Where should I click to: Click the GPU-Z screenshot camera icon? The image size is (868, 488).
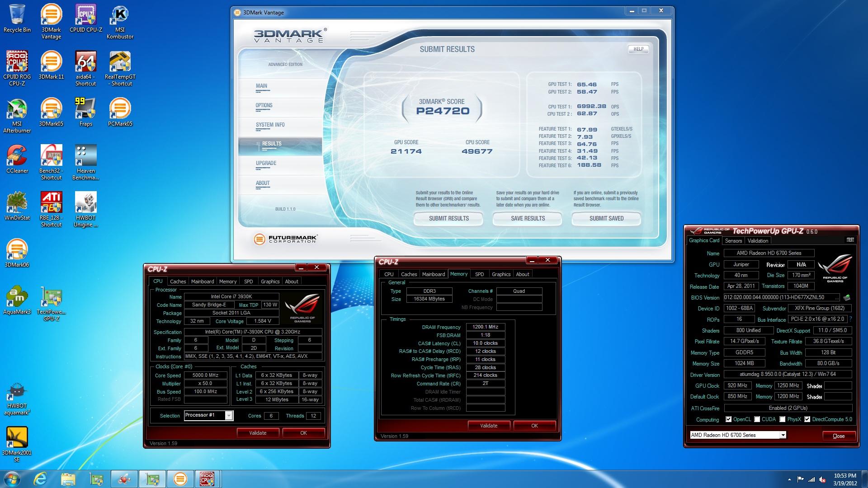[x=850, y=240]
